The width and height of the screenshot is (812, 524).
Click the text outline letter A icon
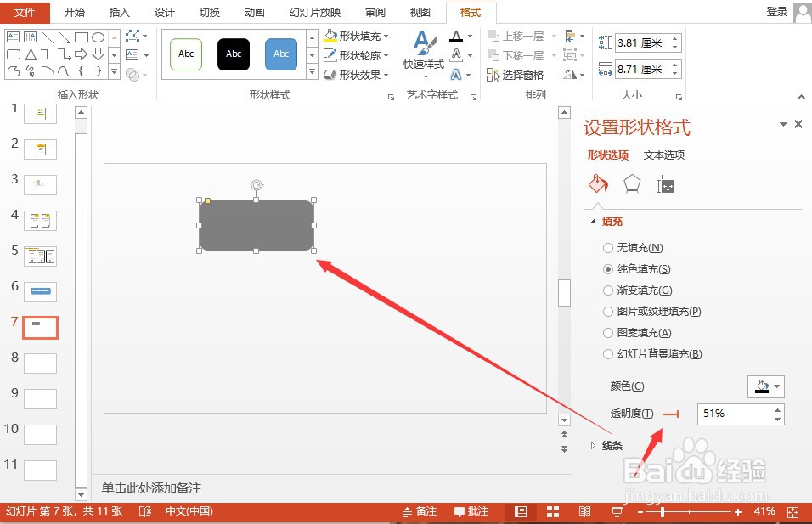pyautogui.click(x=456, y=55)
